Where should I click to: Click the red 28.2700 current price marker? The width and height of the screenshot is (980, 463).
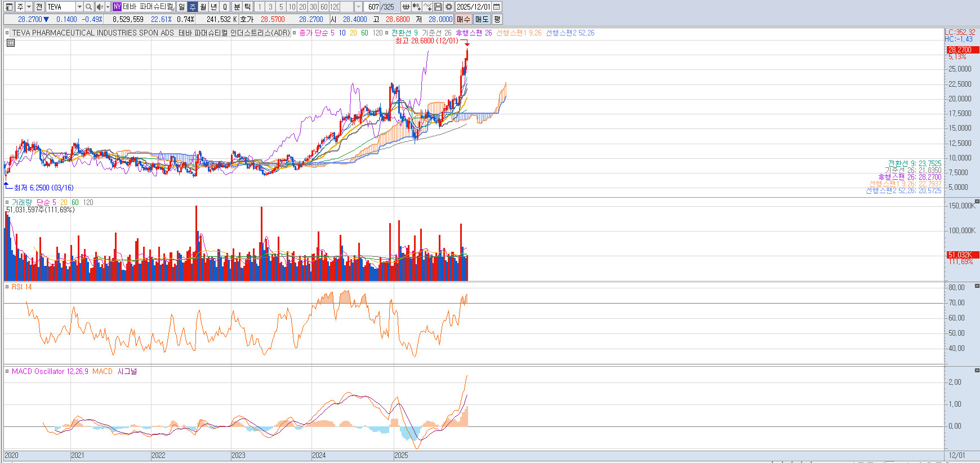click(962, 50)
